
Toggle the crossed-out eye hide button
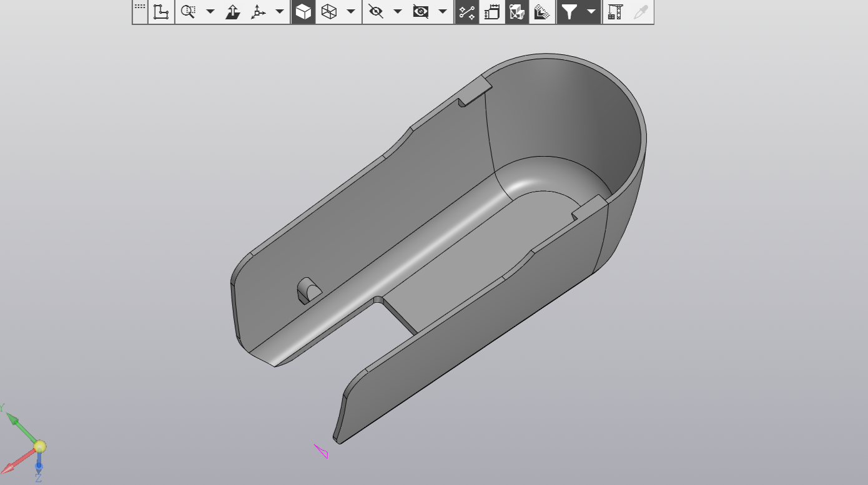[x=376, y=12]
